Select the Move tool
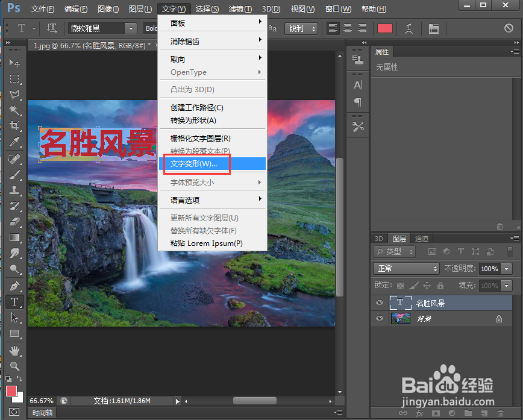 pos(14,63)
